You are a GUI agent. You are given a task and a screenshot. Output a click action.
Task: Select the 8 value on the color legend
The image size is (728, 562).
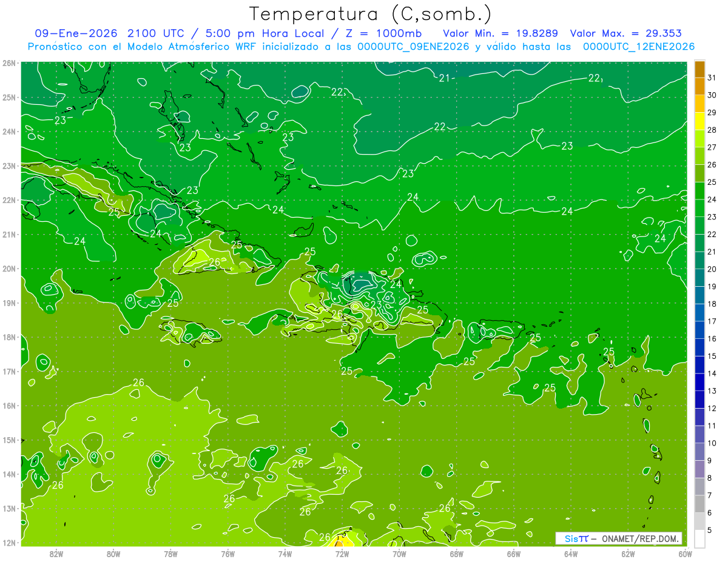point(710,478)
